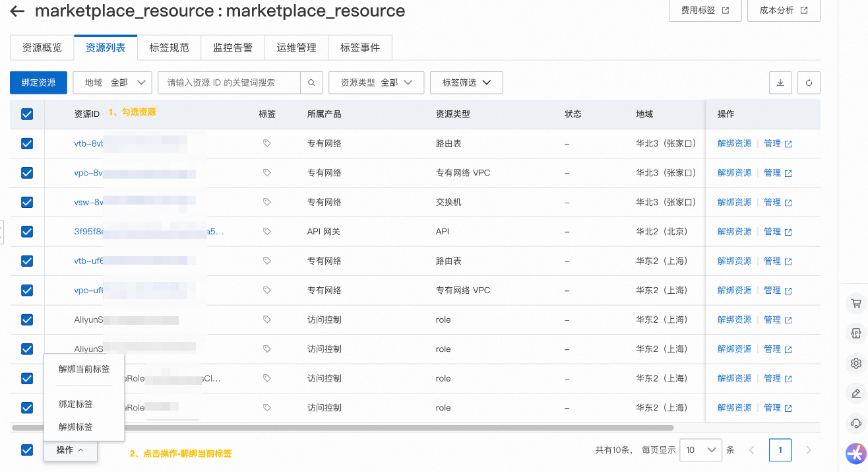Open the 标签筛选 dropdown
Screen dimensions: 868x472
[466, 83]
